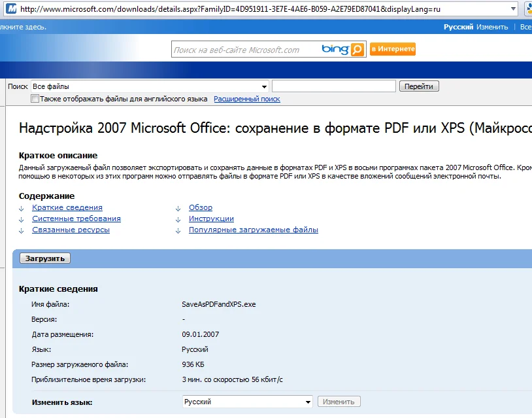The height and width of the screenshot is (418, 532).
Task: Select the date 09.01.2007
Action: (201, 334)
